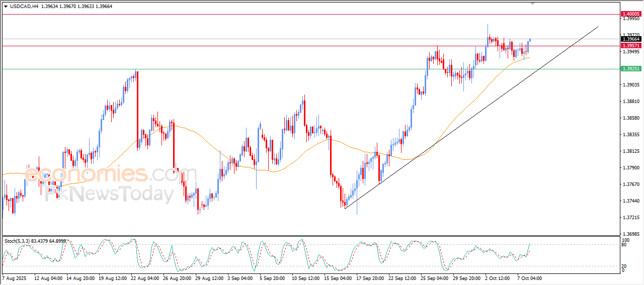Click the green 1.39251 price label
Screen dimensions: 644x285
pos(630,69)
